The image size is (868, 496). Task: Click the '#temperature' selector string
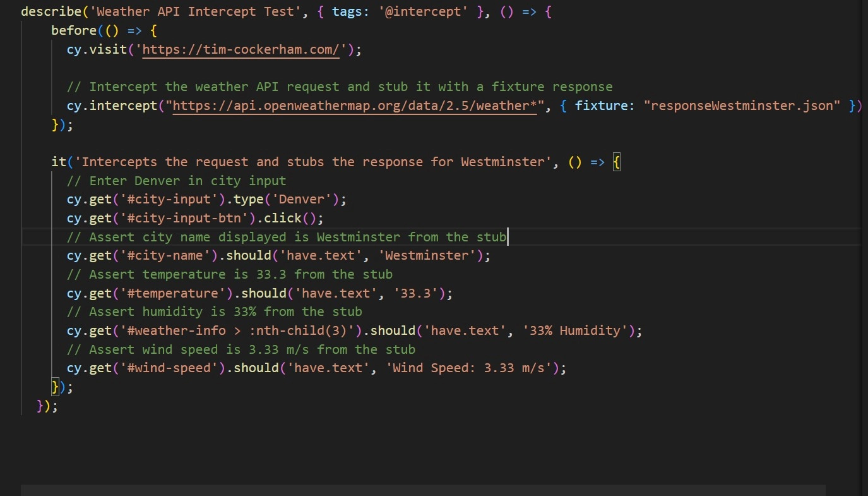[177, 293]
